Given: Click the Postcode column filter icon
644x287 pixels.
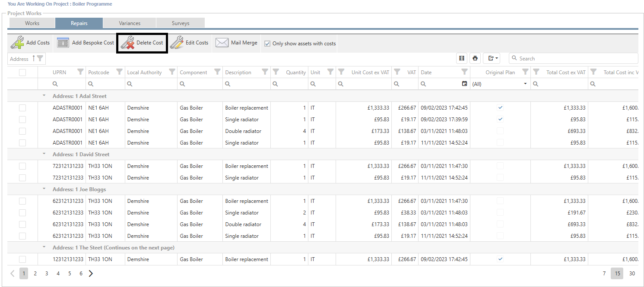Looking at the screenshot, I should coord(120,72).
